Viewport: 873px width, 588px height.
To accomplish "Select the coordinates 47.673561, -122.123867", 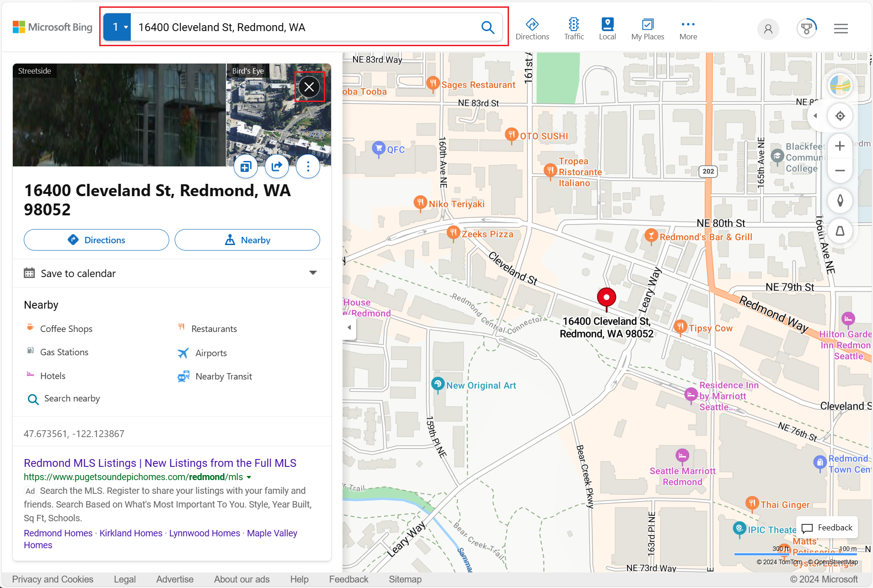I will [74, 434].
